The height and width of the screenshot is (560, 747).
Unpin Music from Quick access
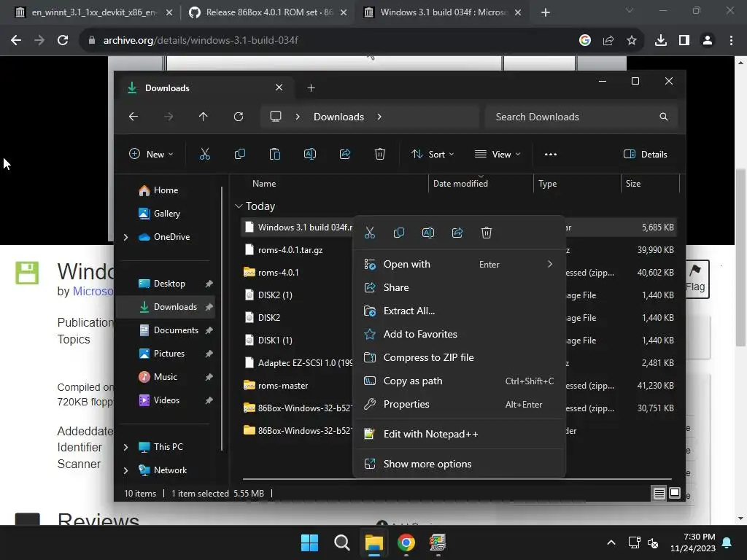point(209,377)
